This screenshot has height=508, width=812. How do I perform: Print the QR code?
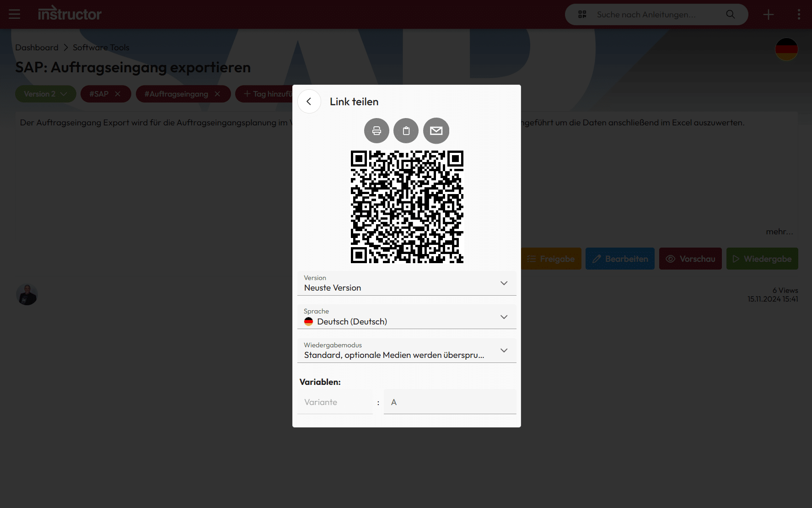click(x=376, y=130)
